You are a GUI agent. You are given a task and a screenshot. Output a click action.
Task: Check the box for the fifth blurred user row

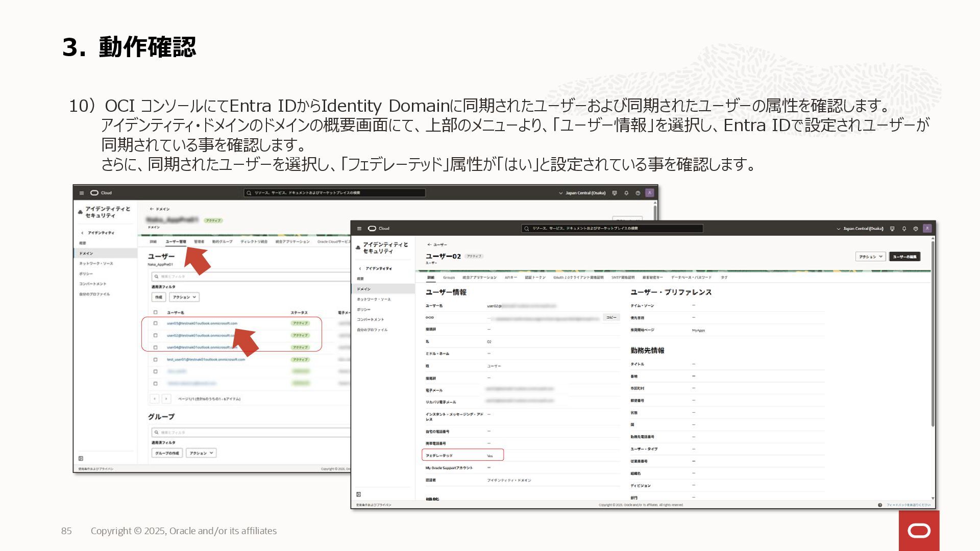pyautogui.click(x=156, y=371)
